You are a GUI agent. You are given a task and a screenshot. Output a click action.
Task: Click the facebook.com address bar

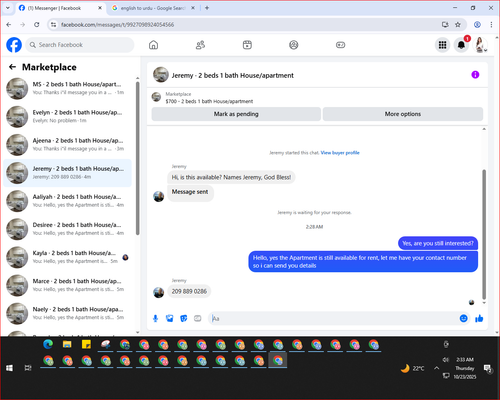coord(247,25)
